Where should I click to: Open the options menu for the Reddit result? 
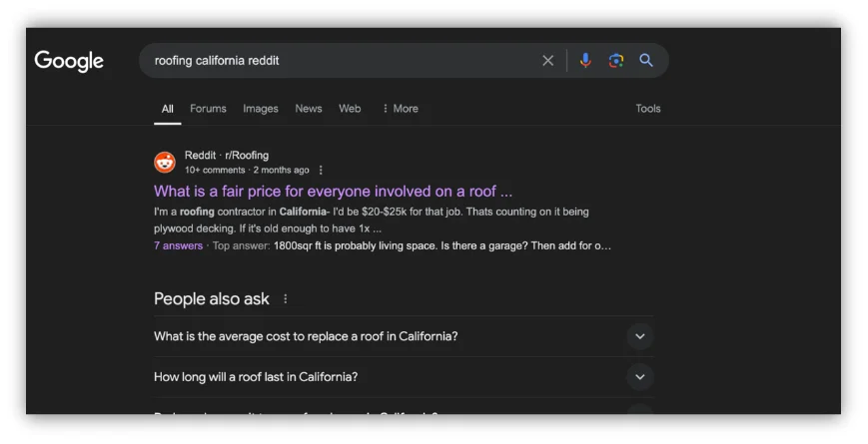(x=321, y=171)
